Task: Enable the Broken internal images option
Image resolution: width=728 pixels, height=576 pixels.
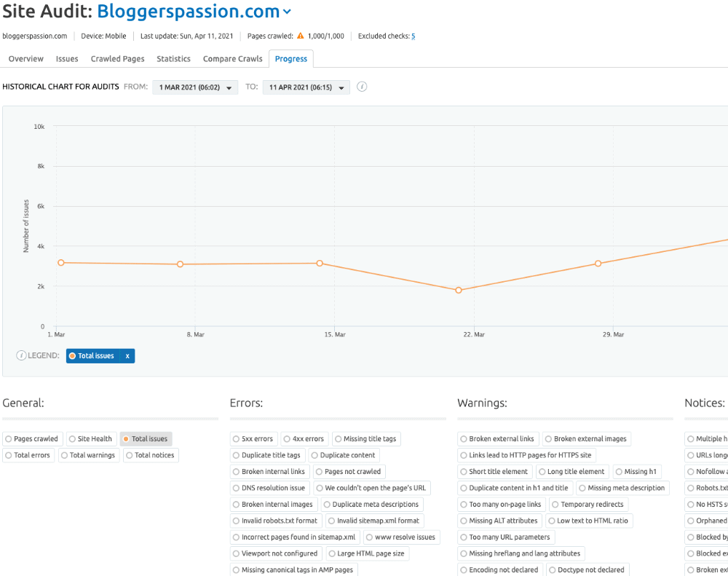Action: click(274, 505)
